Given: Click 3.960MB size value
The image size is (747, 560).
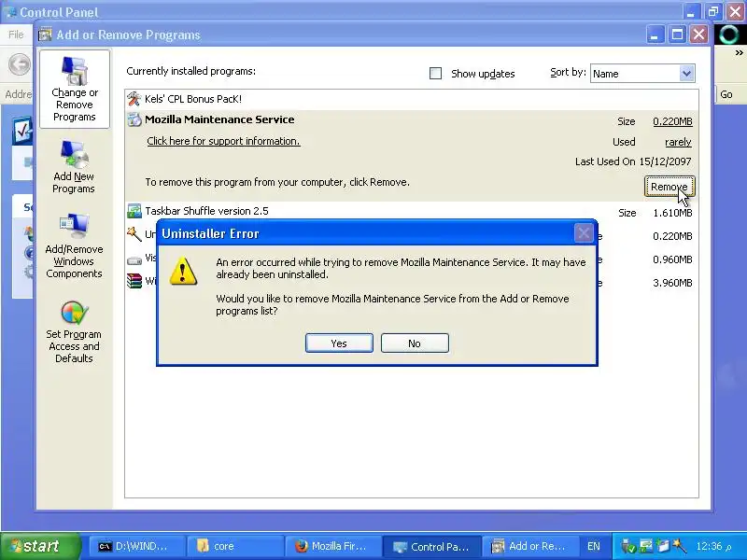Looking at the screenshot, I should click(672, 283).
